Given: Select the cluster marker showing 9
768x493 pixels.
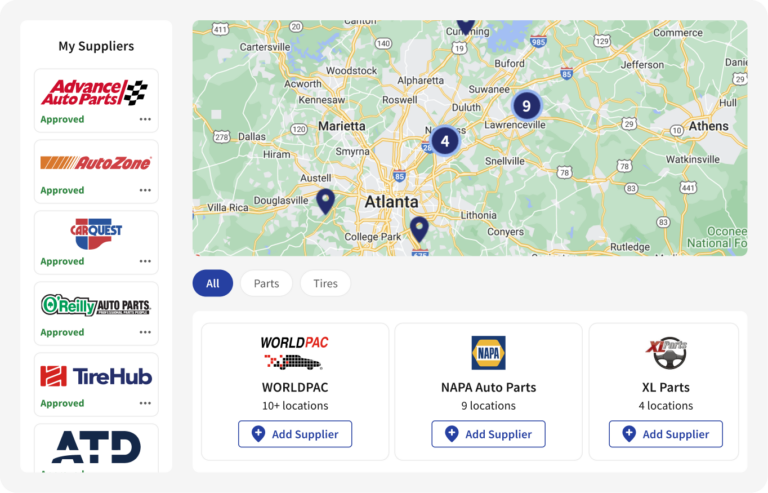Looking at the screenshot, I should click(527, 106).
